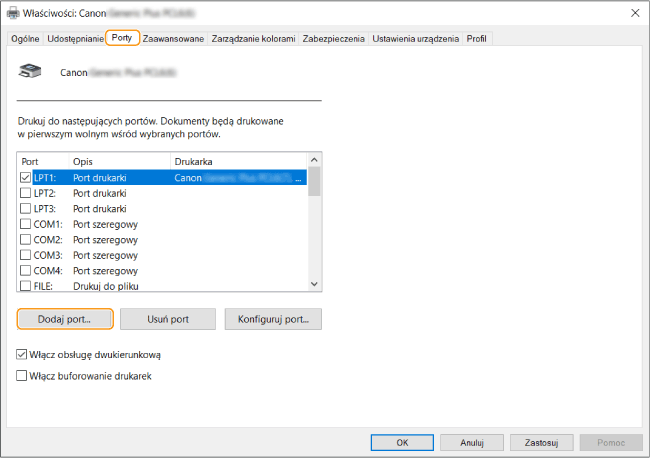Open the Zaawansowane tab
The height and width of the screenshot is (458, 650).
(x=174, y=38)
